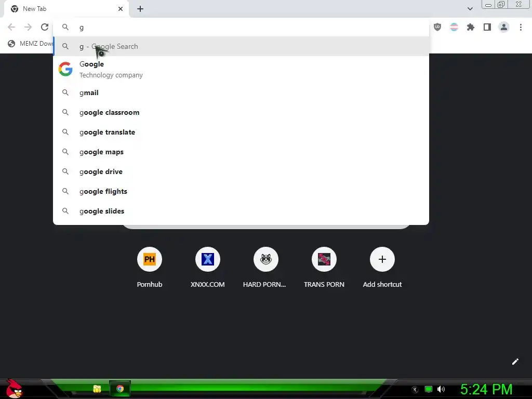The width and height of the screenshot is (532, 399).
Task: Open a new tab with plus button
Action: tap(140, 9)
